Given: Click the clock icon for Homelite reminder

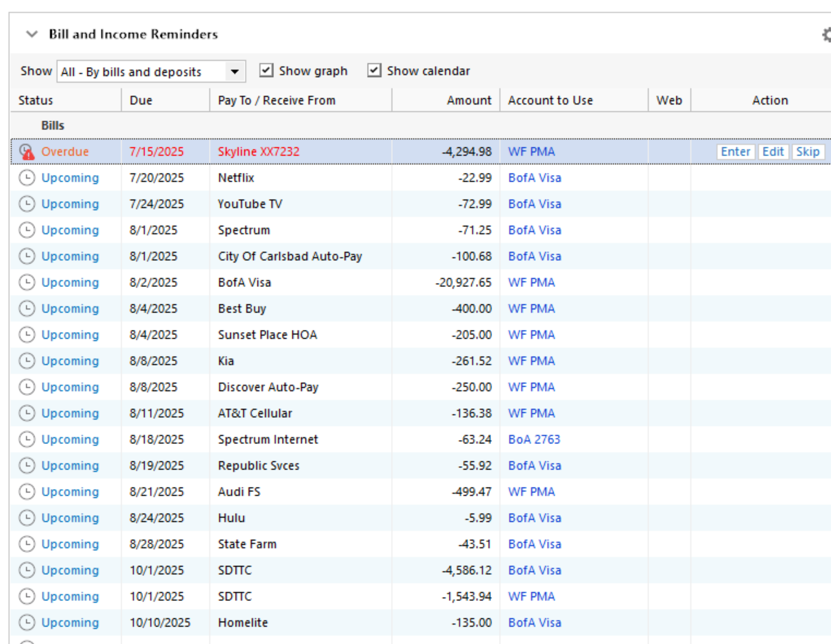Looking at the screenshot, I should click(x=27, y=623).
